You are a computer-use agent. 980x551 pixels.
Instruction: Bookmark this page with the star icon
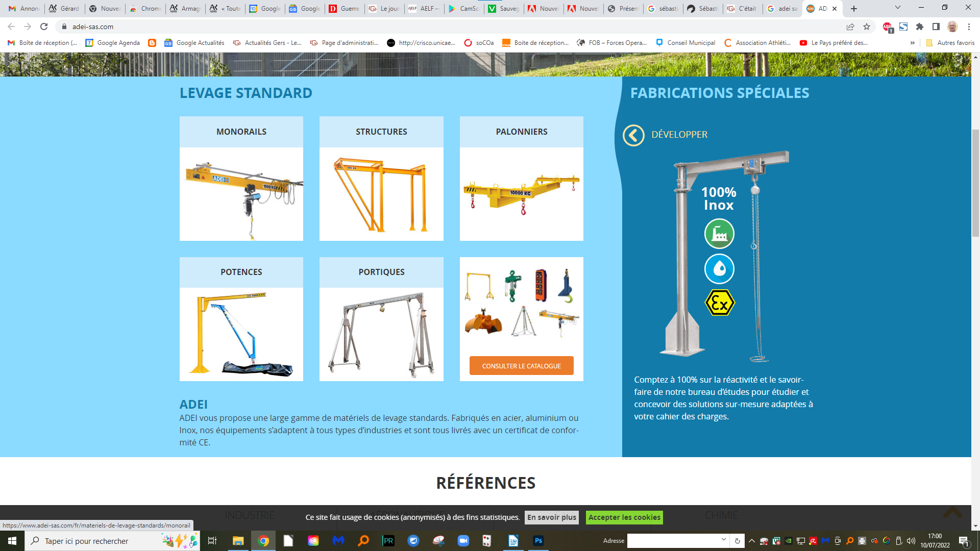867,27
